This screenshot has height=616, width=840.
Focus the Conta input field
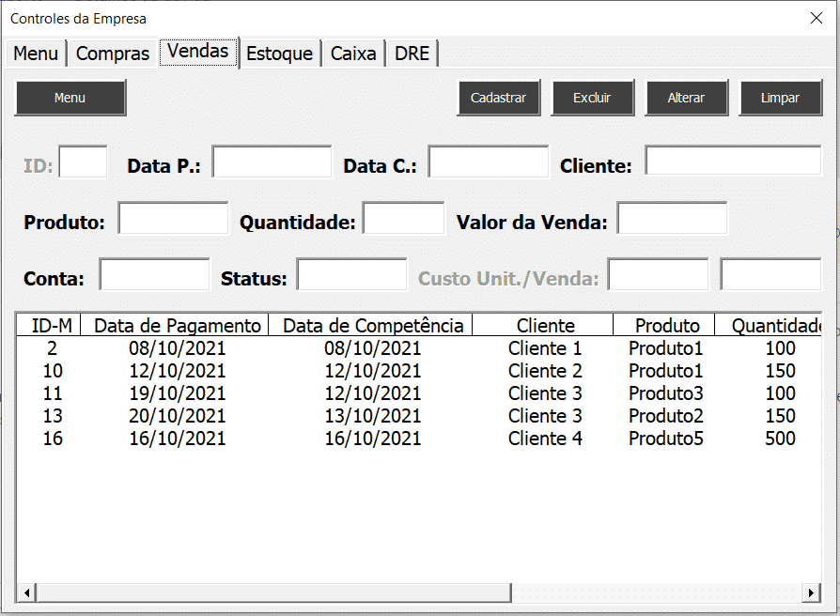pyautogui.click(x=155, y=274)
